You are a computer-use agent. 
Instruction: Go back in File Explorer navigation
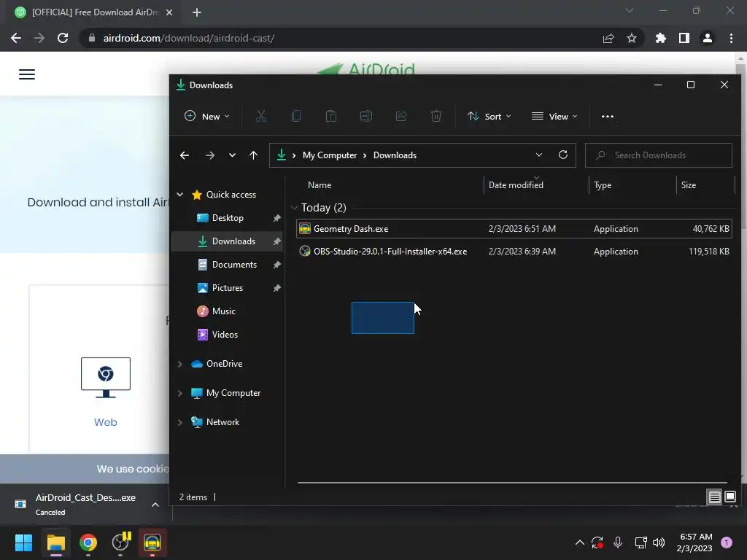click(x=185, y=155)
